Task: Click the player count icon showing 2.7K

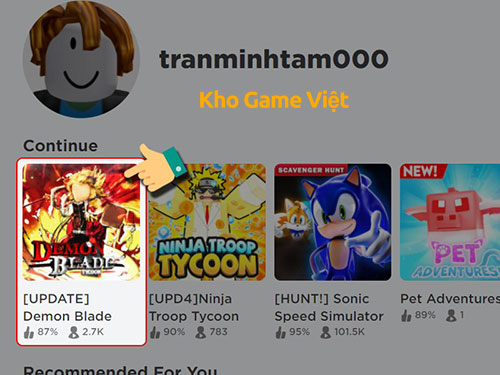Action: 73,332
